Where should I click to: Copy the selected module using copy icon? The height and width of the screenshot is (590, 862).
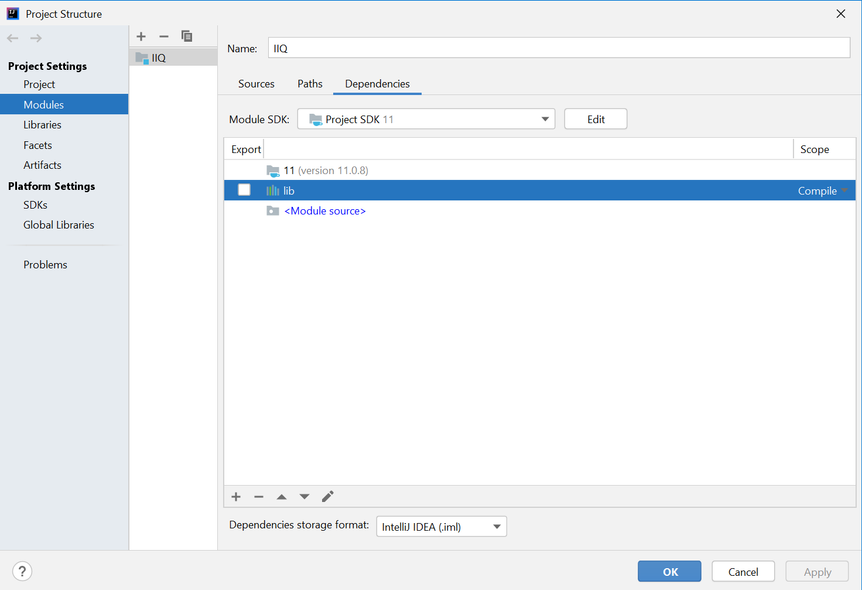[x=187, y=36]
